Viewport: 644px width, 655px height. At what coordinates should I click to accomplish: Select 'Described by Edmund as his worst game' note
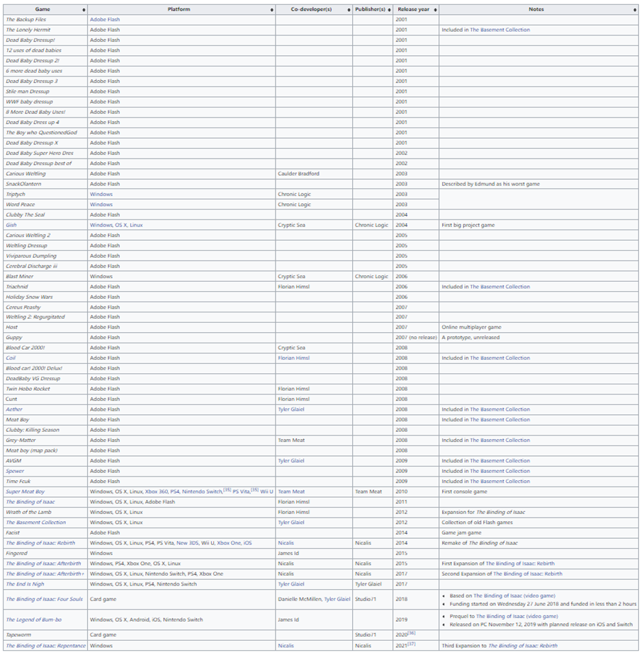click(491, 184)
